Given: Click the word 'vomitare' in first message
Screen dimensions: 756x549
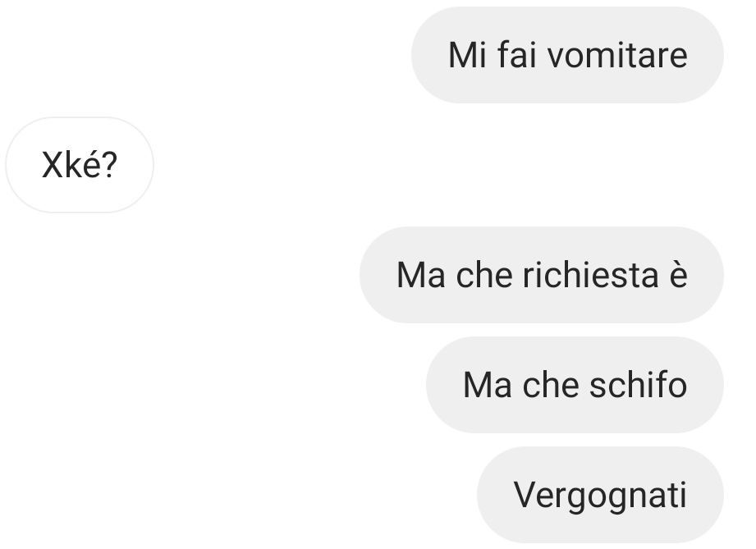Looking at the screenshot, I should pos(617,55).
